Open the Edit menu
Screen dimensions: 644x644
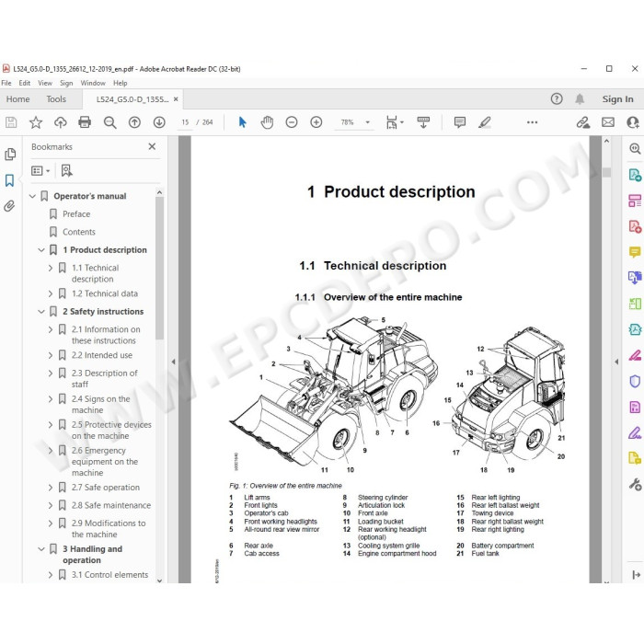point(25,83)
